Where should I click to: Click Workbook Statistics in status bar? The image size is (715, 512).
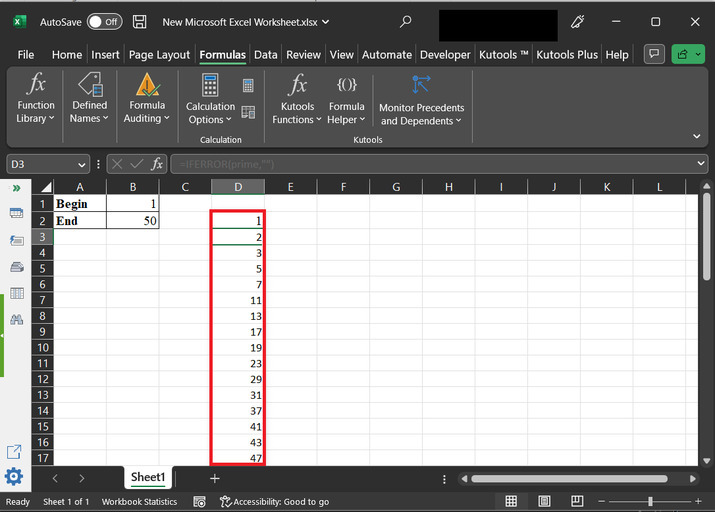139,501
